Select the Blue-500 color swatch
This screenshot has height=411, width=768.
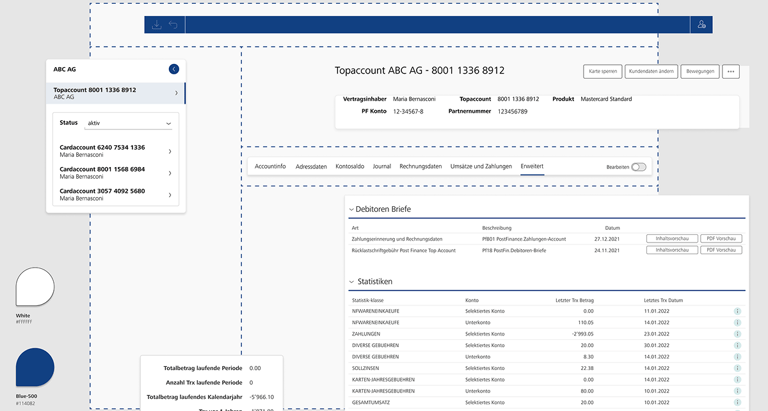[35, 367]
